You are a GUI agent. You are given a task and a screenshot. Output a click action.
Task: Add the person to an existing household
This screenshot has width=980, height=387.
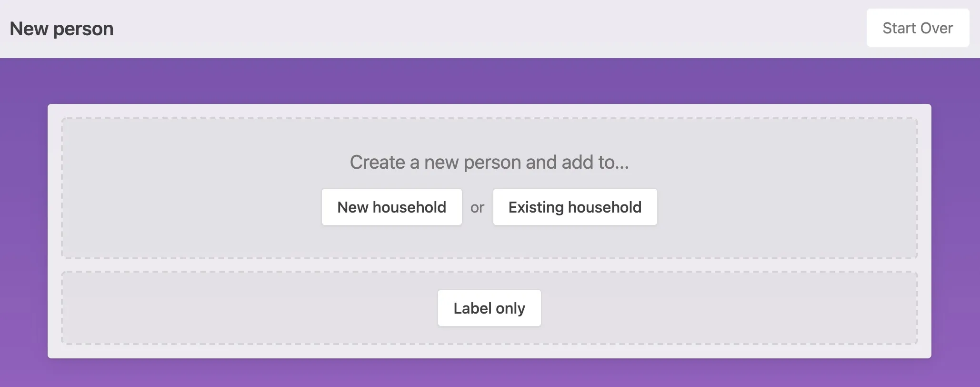[x=574, y=207]
